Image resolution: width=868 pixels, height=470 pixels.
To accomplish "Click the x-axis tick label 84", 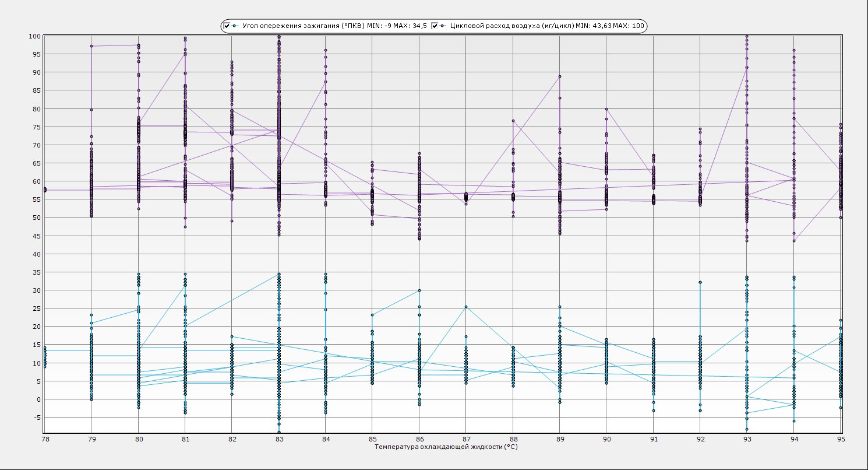I will [x=326, y=438].
